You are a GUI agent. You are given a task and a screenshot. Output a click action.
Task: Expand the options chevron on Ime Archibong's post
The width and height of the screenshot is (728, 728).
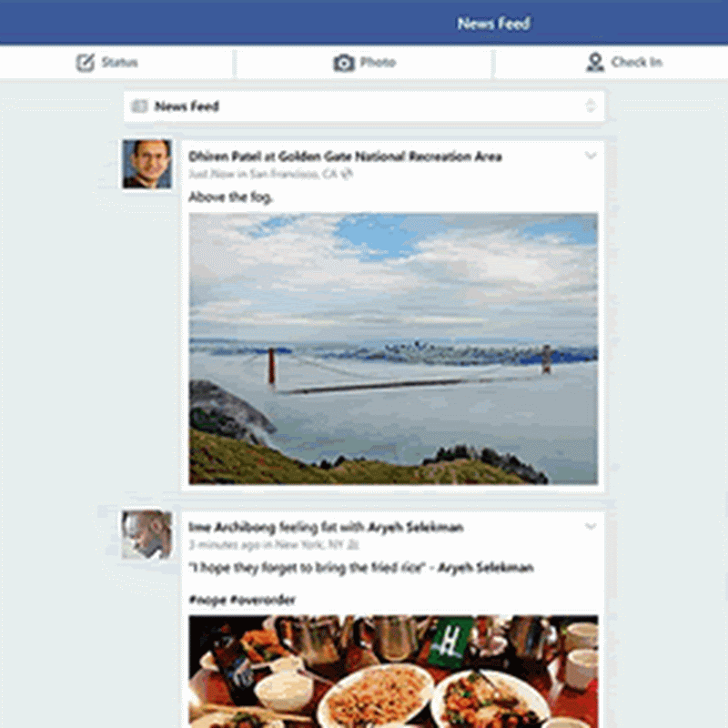[590, 526]
